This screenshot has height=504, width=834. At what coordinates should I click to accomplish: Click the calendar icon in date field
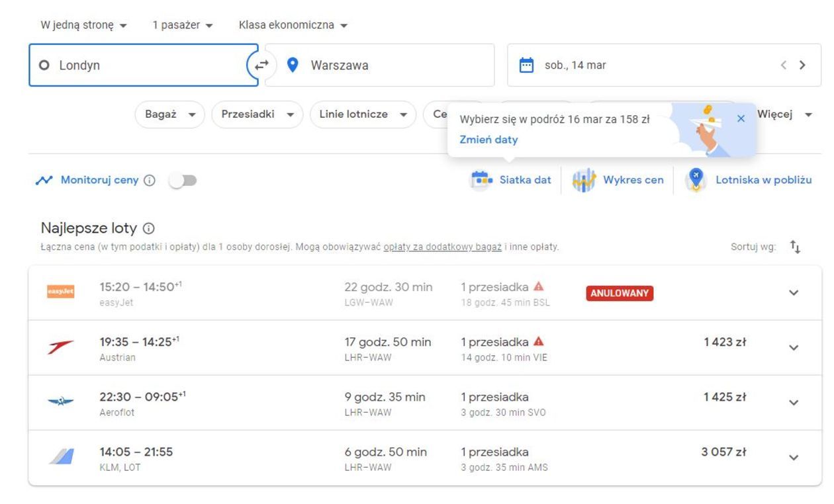pyautogui.click(x=526, y=65)
